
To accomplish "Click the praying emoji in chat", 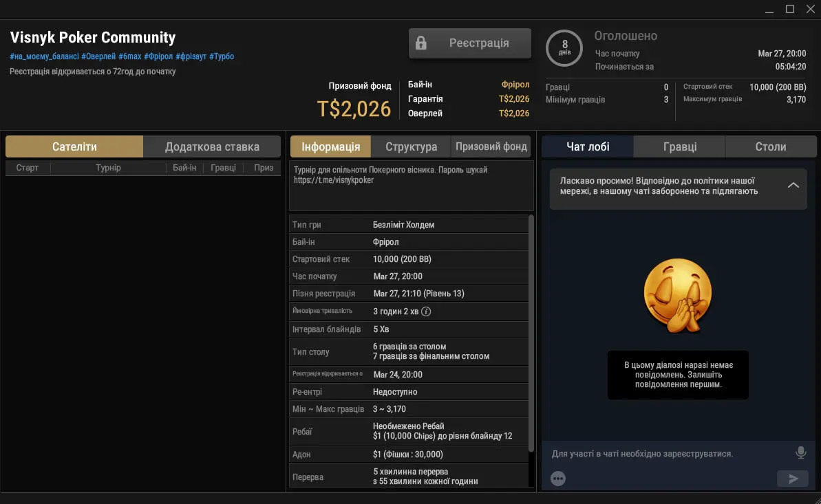I will (676, 297).
